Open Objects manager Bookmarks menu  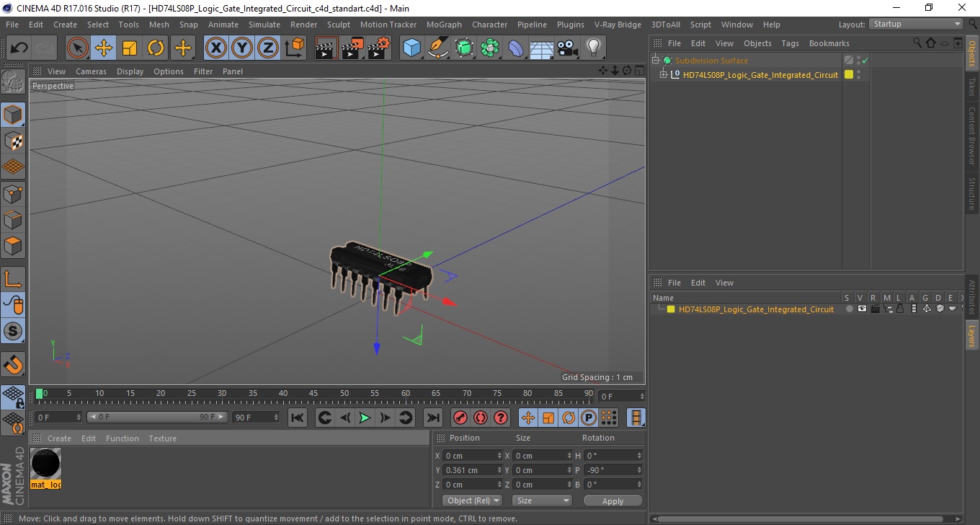tap(829, 43)
